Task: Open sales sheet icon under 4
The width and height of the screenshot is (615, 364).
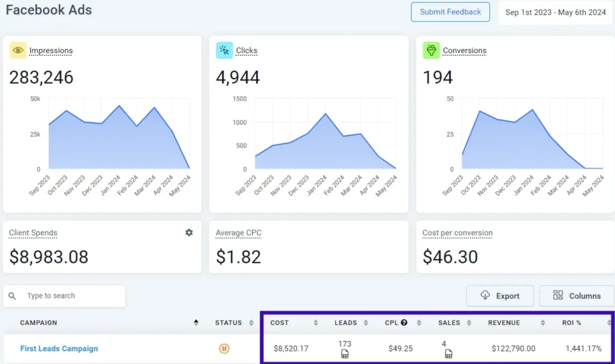Action: click(x=448, y=354)
